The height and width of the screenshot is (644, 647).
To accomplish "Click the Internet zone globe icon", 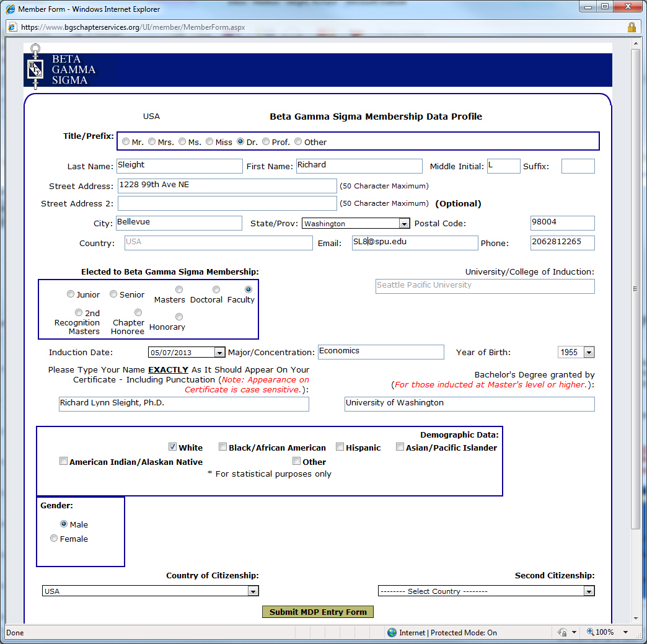I will click(x=392, y=632).
